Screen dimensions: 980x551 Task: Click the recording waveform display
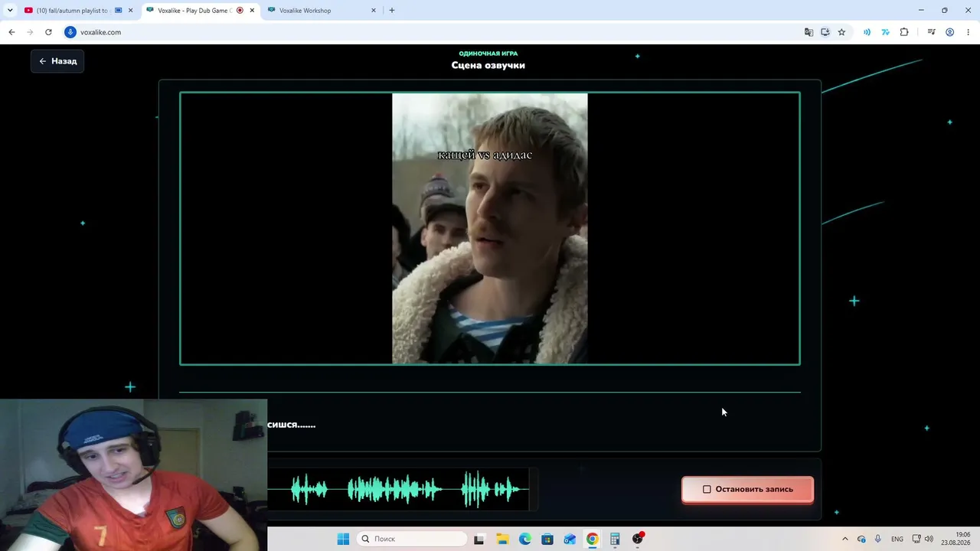[x=403, y=490]
